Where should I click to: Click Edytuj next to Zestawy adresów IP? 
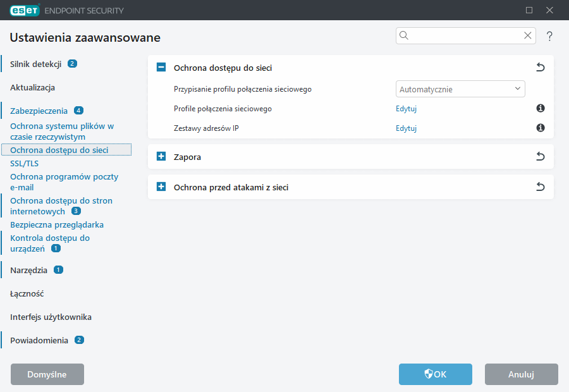tap(406, 128)
